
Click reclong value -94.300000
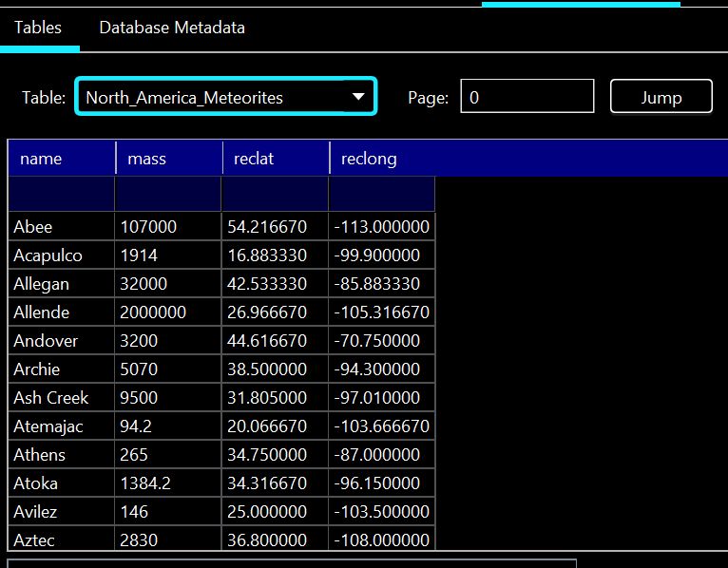tap(382, 369)
